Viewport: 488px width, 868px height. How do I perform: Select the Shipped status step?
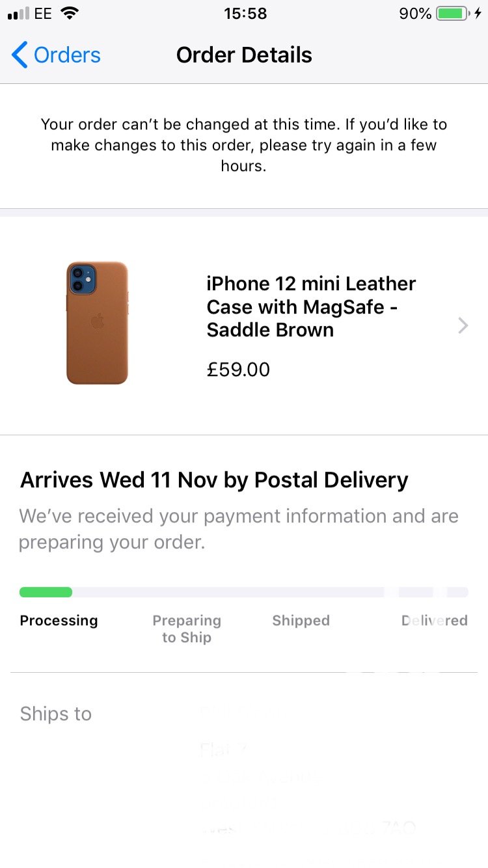(301, 621)
